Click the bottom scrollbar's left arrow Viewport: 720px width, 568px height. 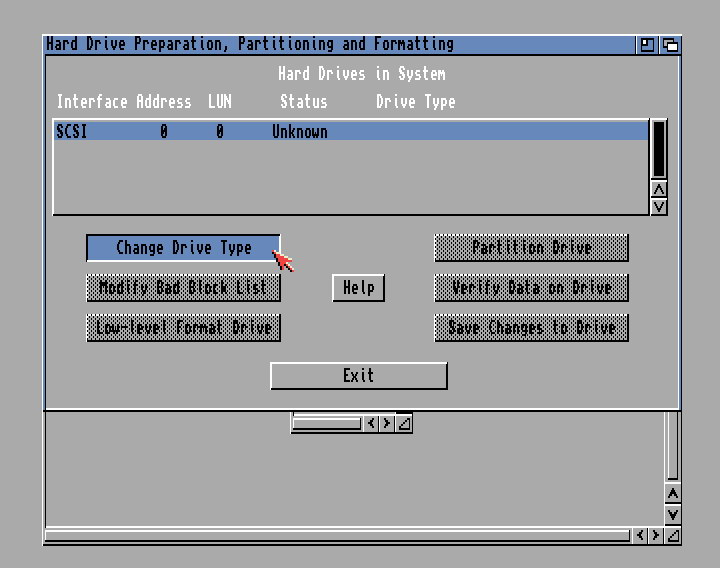[640, 535]
